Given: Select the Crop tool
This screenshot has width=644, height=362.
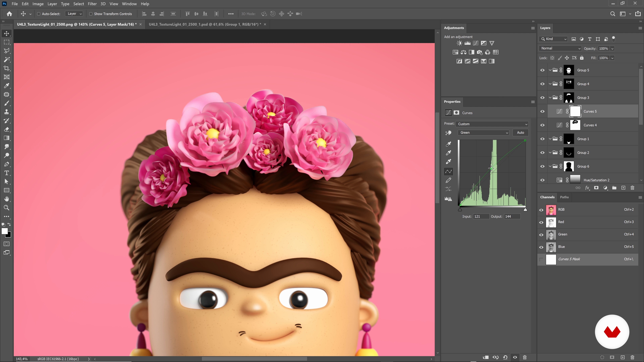Looking at the screenshot, I should tap(7, 68).
